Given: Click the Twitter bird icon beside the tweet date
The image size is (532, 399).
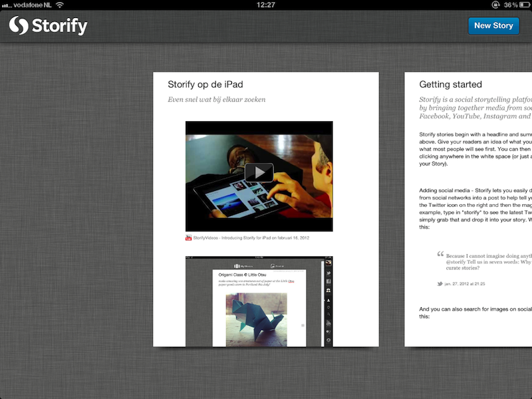Looking at the screenshot, I should pyautogui.click(x=440, y=284).
